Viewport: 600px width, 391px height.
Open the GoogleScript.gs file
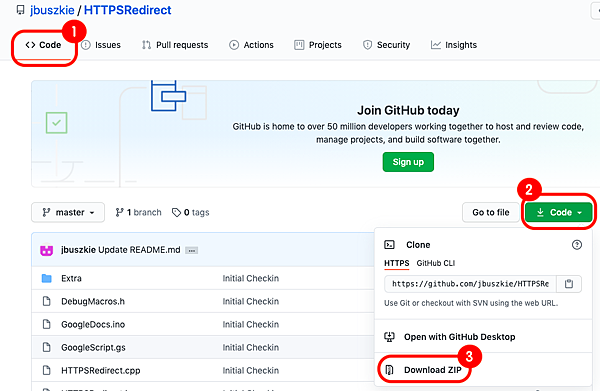pos(93,348)
